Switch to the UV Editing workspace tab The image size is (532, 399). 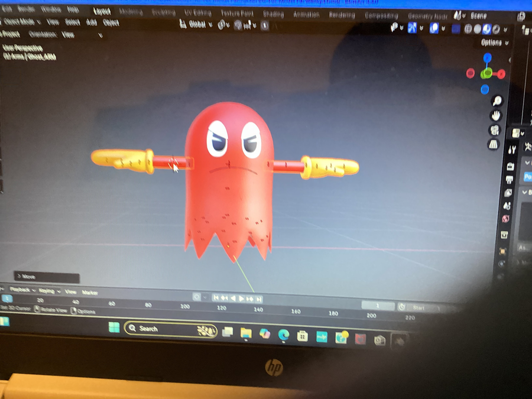(x=198, y=13)
